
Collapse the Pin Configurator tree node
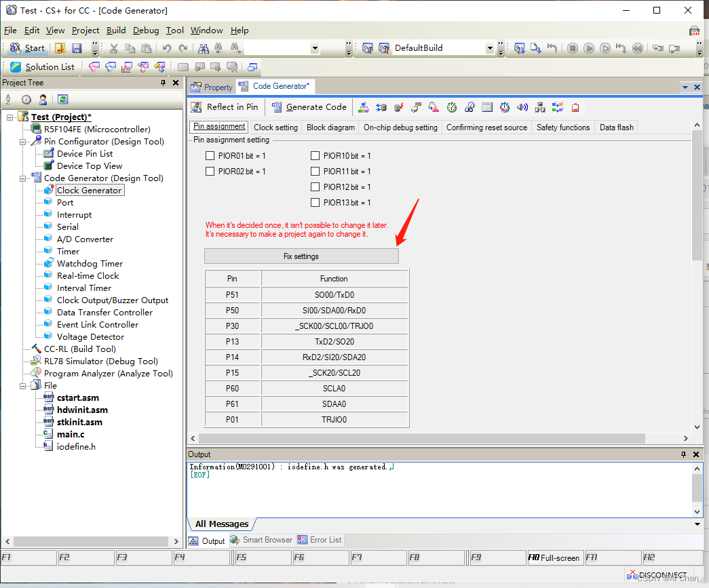pos(22,142)
